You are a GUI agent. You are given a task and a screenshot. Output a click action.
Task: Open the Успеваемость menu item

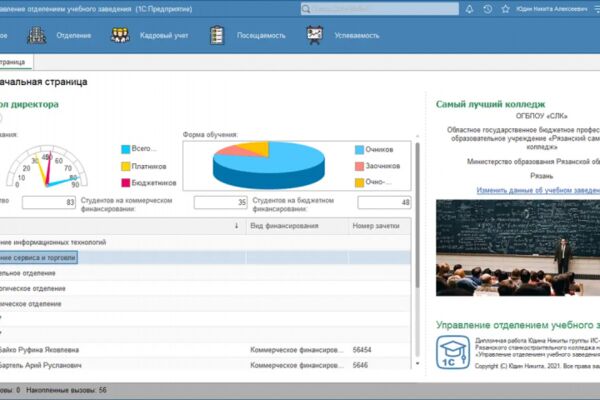point(357,36)
